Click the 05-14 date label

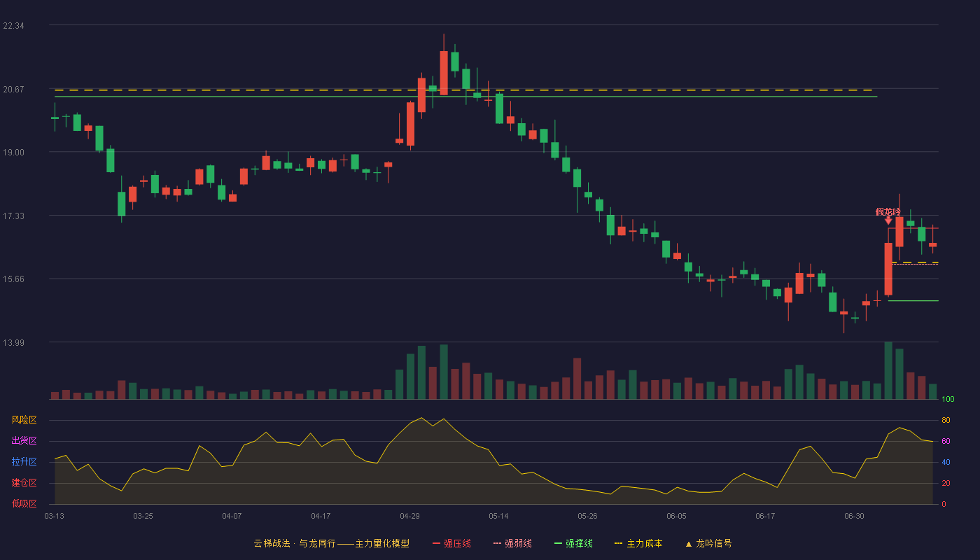click(498, 516)
